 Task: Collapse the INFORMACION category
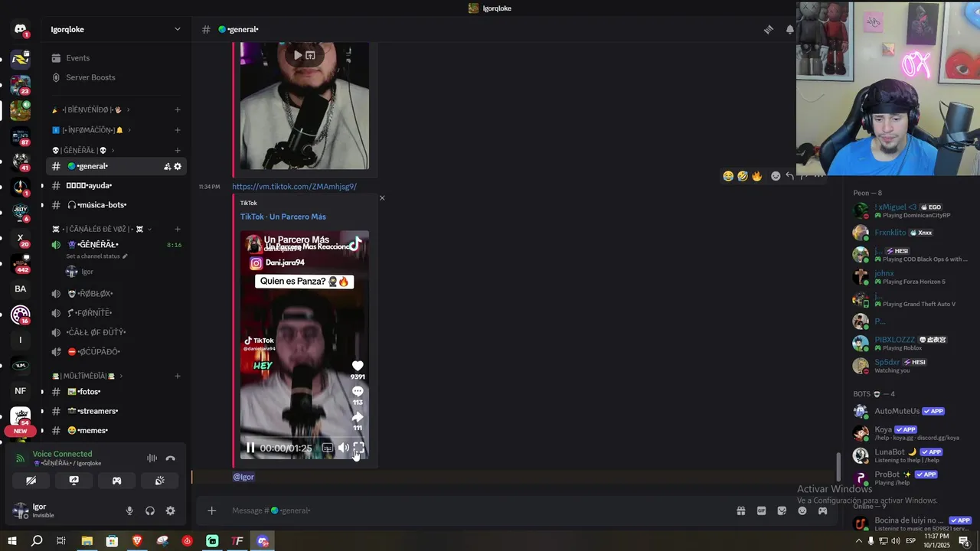click(x=92, y=130)
